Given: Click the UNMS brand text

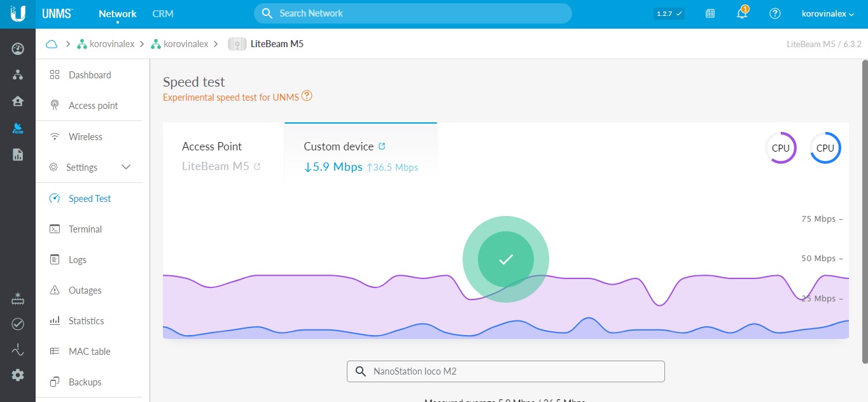Looking at the screenshot, I should click(57, 13).
